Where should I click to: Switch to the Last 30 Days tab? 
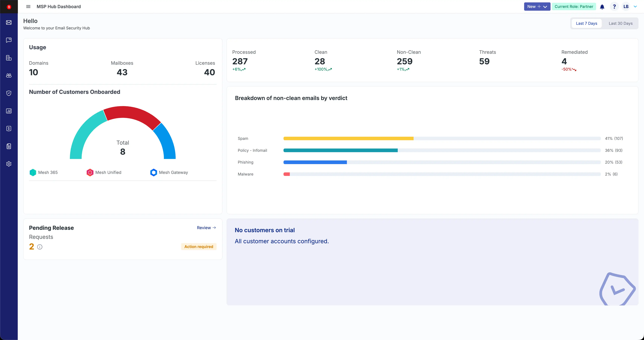(x=620, y=23)
